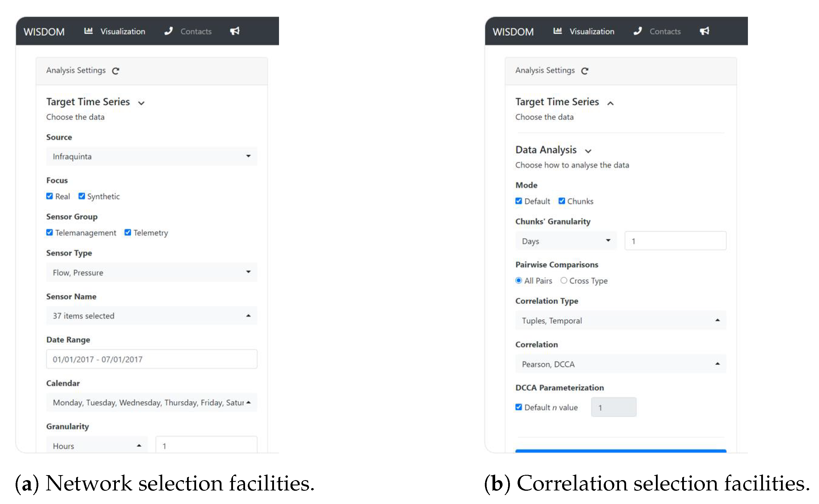Open the Correlation Type dropdown
Image resolution: width=819 pixels, height=504 pixels.
click(620, 320)
